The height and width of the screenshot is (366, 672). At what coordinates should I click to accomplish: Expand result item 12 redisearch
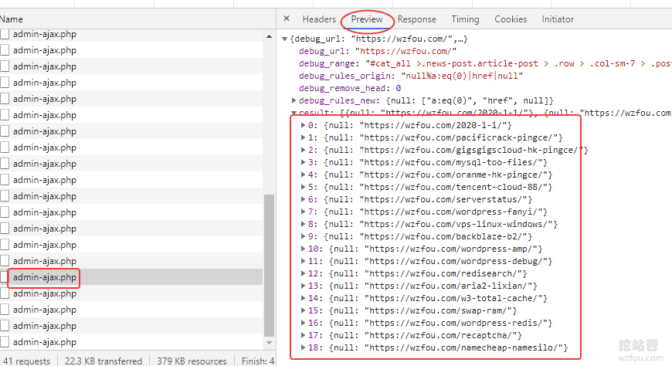303,273
